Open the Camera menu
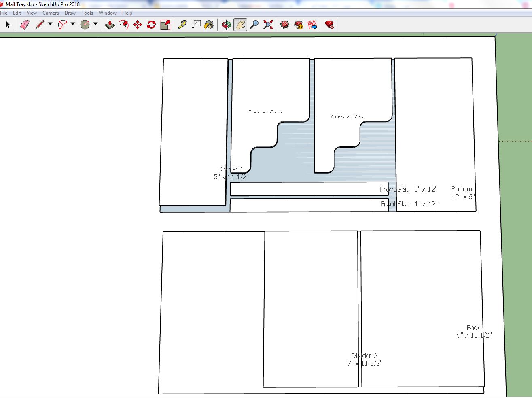 (51, 13)
